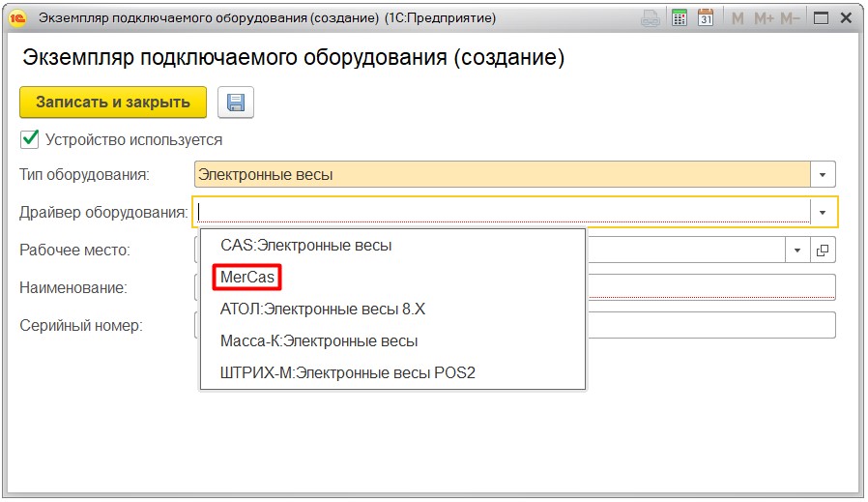Image resolution: width=868 pixels, height=502 pixels.
Task: Click the M memory button
Action: coord(738,17)
